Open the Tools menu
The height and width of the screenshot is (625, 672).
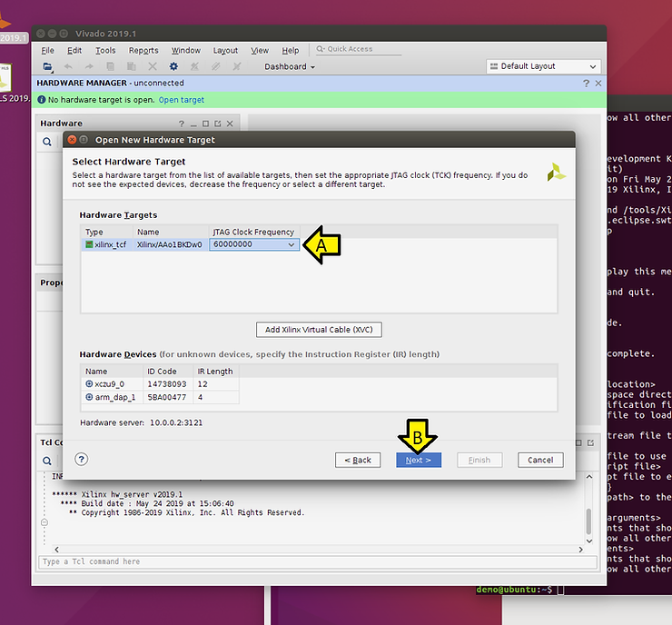(105, 50)
